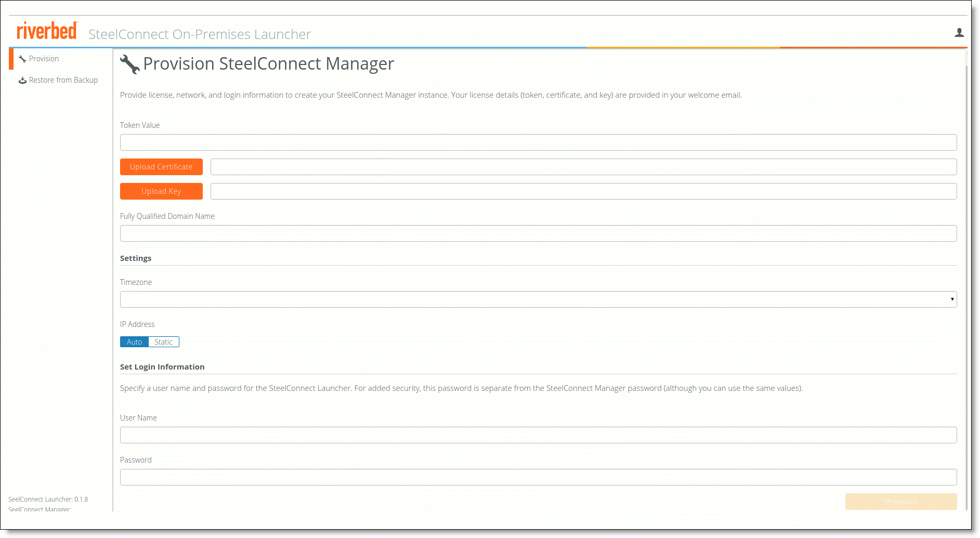Open the Timezone dropdown

[538, 299]
